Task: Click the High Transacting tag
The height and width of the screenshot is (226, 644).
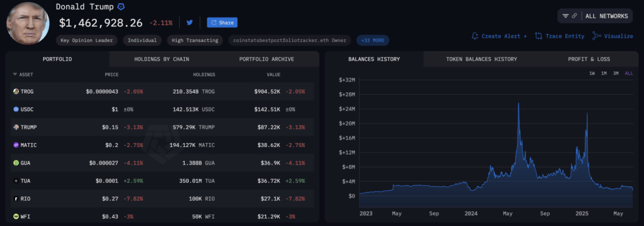Action: click(195, 40)
